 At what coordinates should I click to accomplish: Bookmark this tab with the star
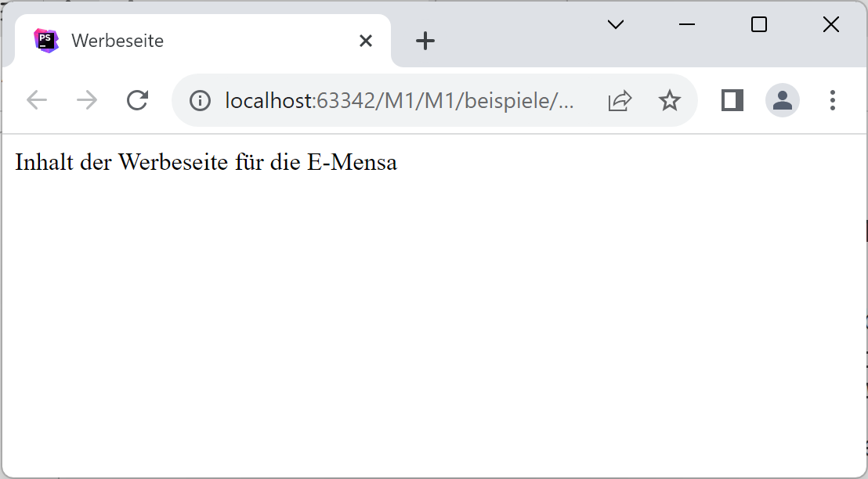[669, 100]
